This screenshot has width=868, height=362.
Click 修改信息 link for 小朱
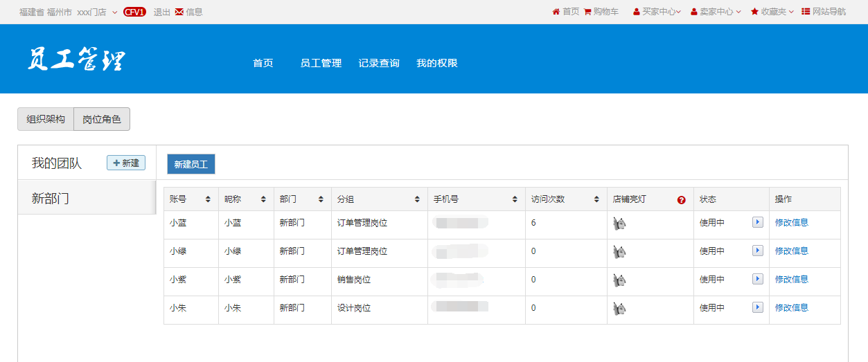(791, 308)
